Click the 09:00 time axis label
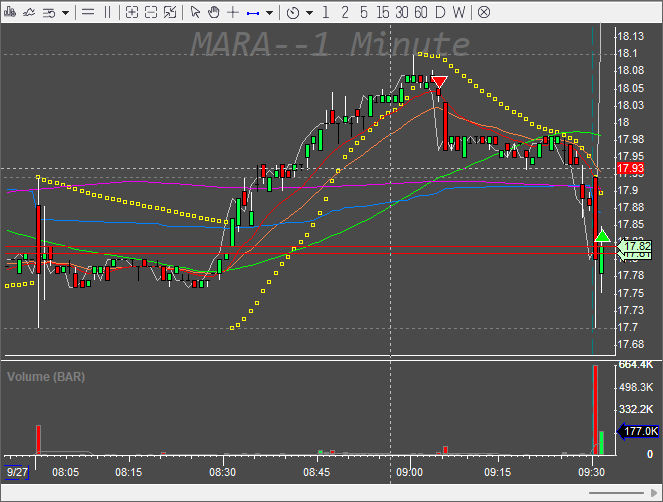Screen dimensions: 663x502 pyautogui.click(x=409, y=472)
